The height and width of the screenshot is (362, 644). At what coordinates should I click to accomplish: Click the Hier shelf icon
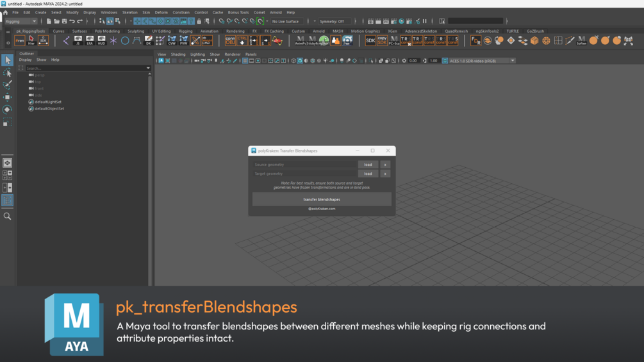coord(31,40)
